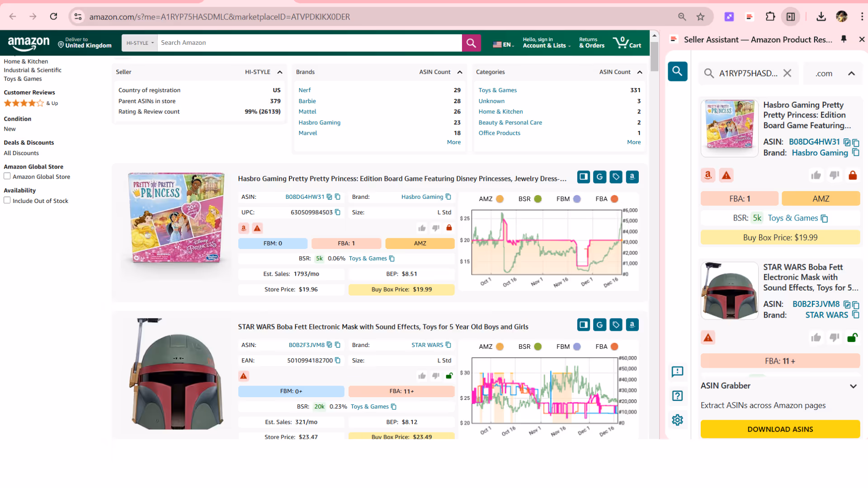Click thumbs up on Hasbro listing in main page
The height and width of the screenshot is (488, 868).
[x=422, y=228]
